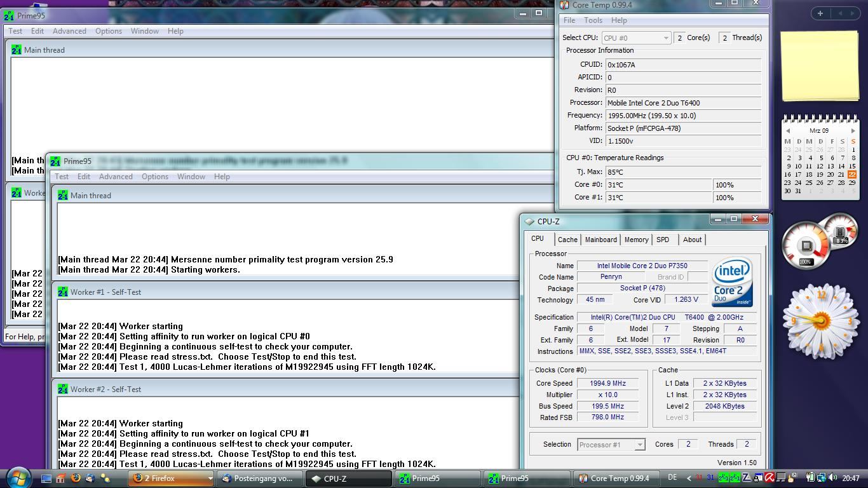Add a gadget with the sidebar plus button
868x488 pixels.
820,13
